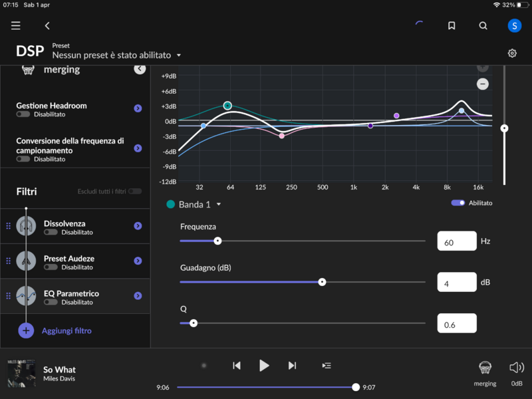This screenshot has width=532, height=399.
Task: Zoom out the EQ graph
Action: pyautogui.click(x=483, y=84)
